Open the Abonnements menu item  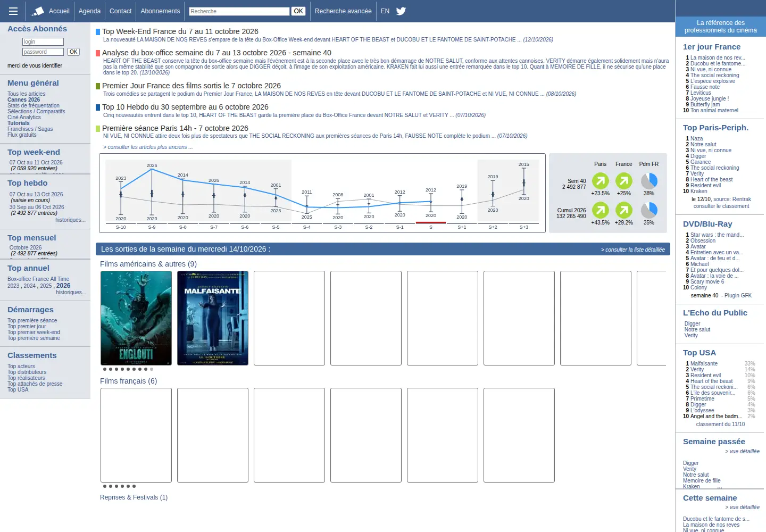pyautogui.click(x=161, y=11)
